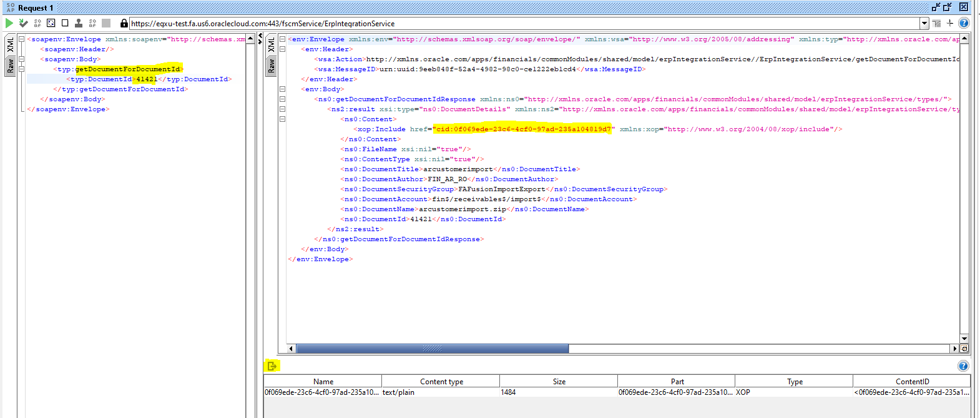Click the FIN_AR_RO DocumentAuthor line
The width and height of the screenshot is (980, 418).
(x=449, y=179)
